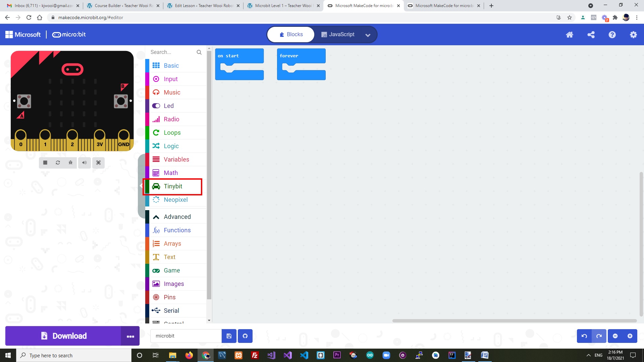The image size is (644, 362).
Task: Expand the Advanced toolbox section
Action: click(176, 217)
